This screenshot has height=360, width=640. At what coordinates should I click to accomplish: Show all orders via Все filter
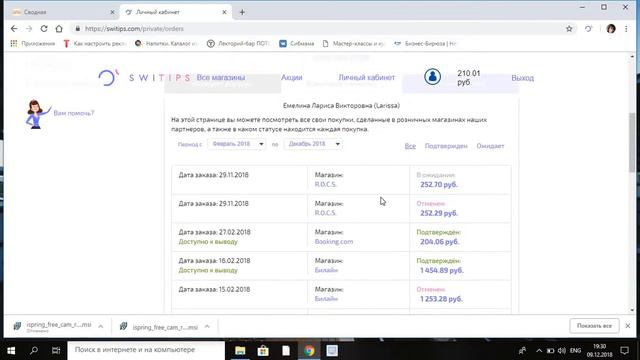coord(410,146)
